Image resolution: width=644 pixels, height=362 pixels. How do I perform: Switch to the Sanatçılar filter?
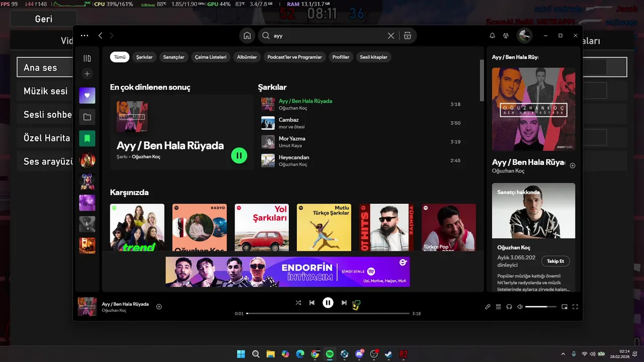(174, 57)
